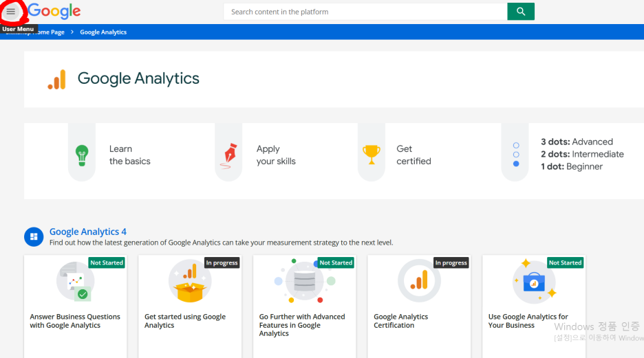Click the red pen Apply skills icon
The height and width of the screenshot is (358, 644).
pyautogui.click(x=229, y=156)
